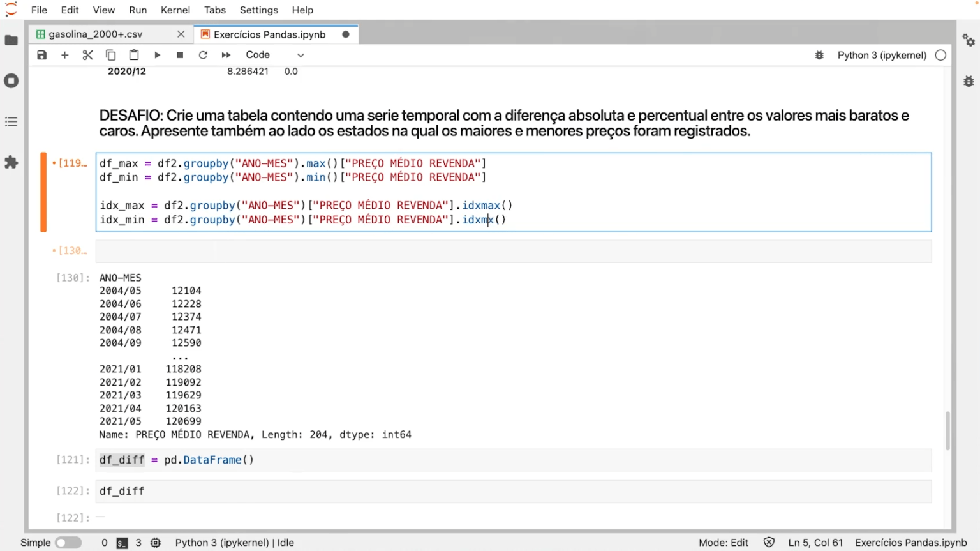Screen dimensions: 980x551
Task: Open the Code cell type dropdown
Action: [274, 55]
